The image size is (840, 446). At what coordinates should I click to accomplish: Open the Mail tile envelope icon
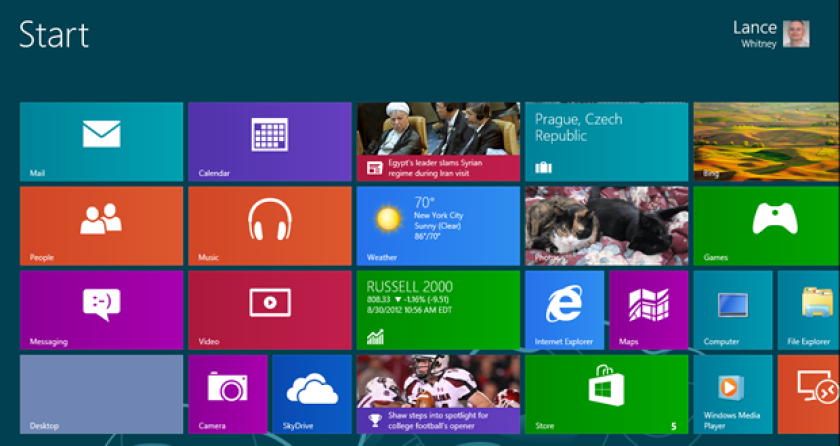(x=101, y=134)
